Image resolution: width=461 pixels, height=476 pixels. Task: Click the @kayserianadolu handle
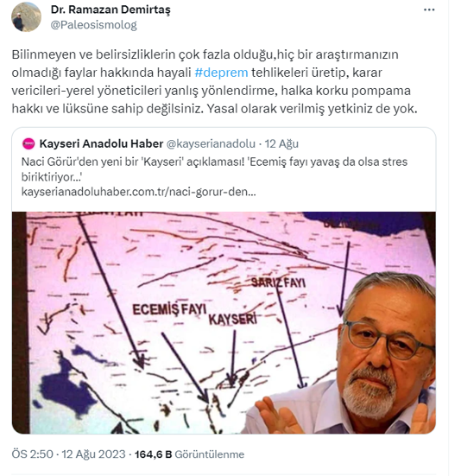pyautogui.click(x=211, y=143)
